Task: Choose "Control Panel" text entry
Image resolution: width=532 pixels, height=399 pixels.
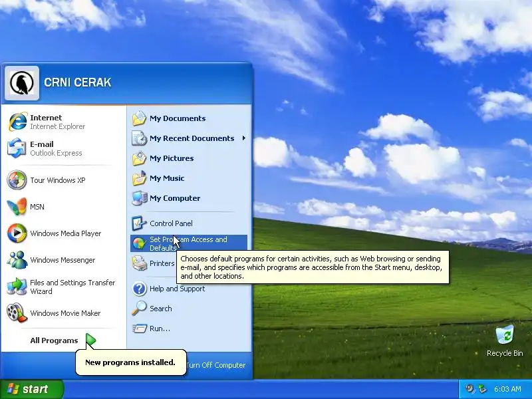Action: pos(171,223)
